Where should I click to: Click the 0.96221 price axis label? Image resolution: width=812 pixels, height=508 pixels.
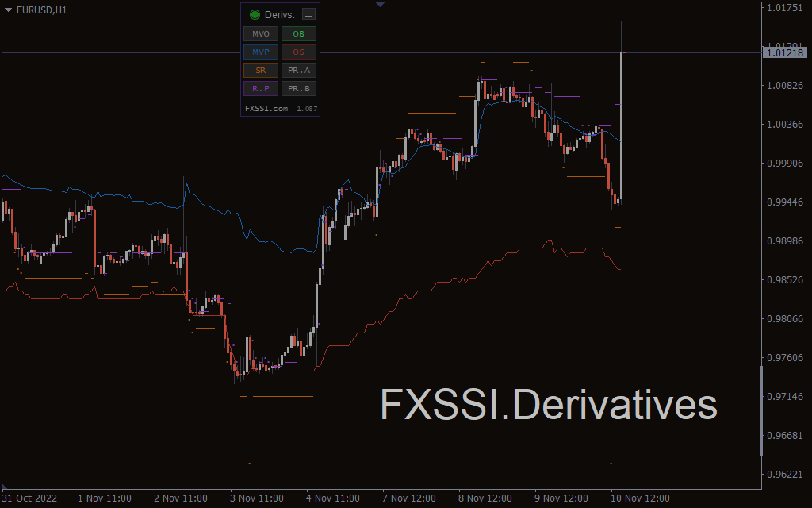click(785, 474)
